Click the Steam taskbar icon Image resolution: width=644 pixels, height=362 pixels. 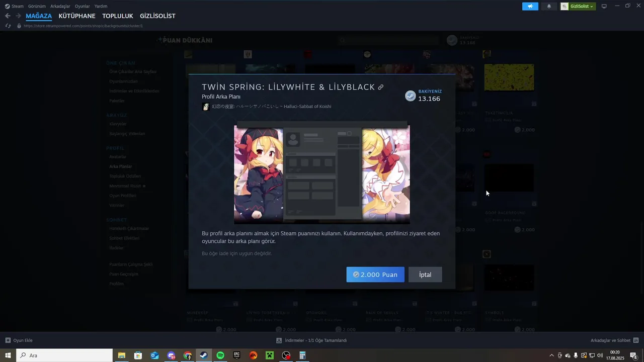[204, 355]
